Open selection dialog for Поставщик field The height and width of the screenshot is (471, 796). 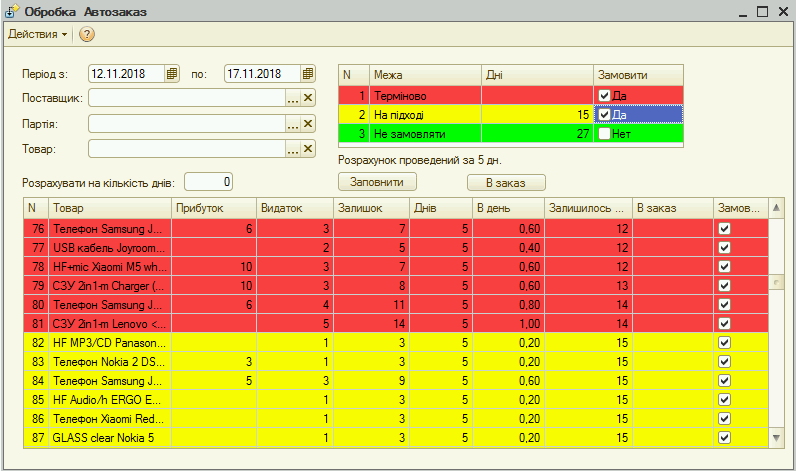pyautogui.click(x=293, y=98)
